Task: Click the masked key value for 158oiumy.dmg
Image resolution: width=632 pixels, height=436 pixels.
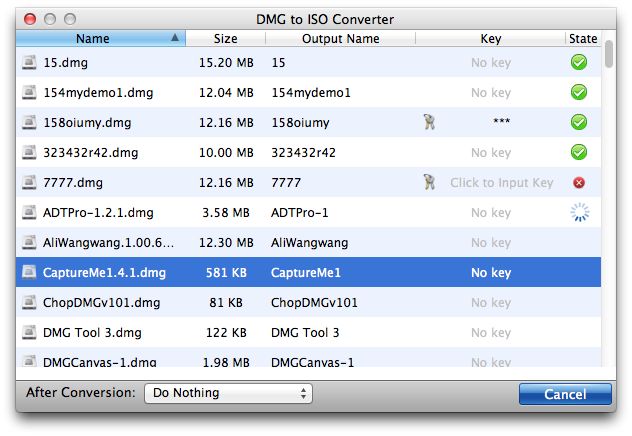Action: click(x=501, y=121)
